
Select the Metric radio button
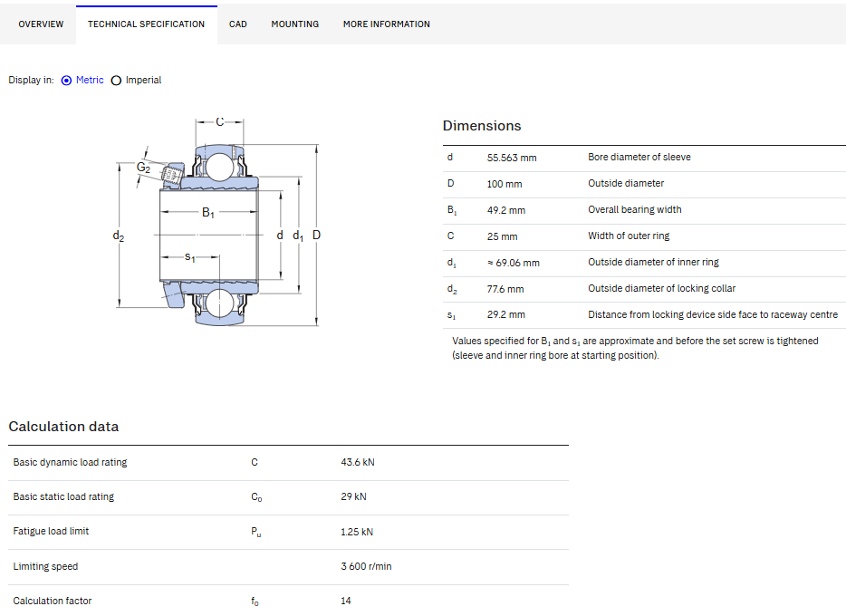(x=66, y=81)
